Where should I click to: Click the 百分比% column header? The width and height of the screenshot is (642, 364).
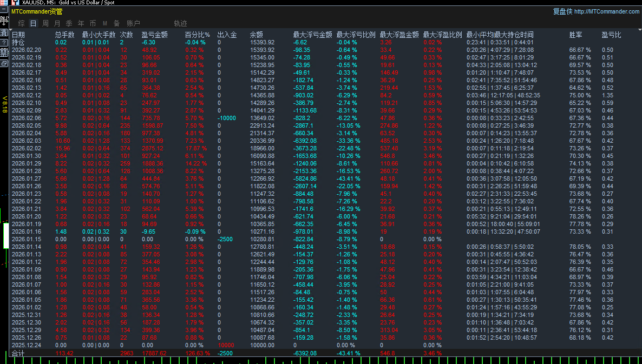pos(198,35)
